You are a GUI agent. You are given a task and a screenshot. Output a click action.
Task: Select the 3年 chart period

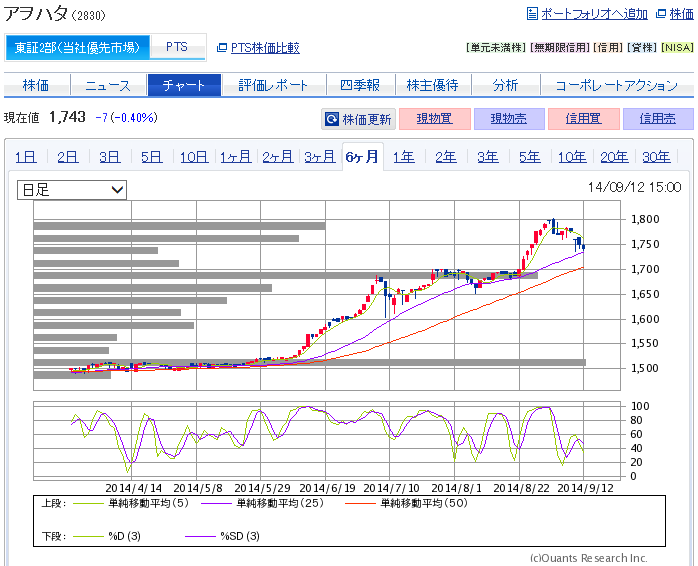(488, 157)
